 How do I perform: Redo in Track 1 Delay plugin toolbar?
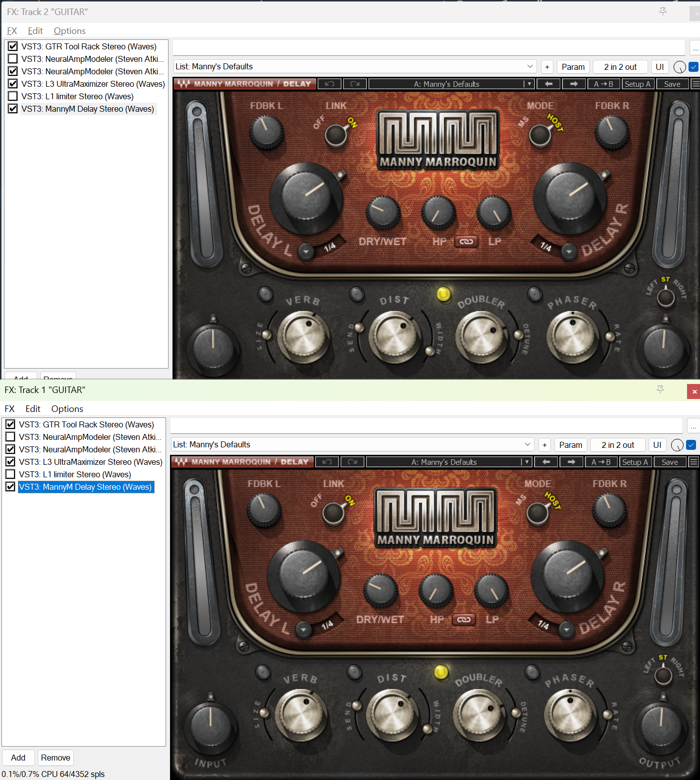tap(352, 462)
